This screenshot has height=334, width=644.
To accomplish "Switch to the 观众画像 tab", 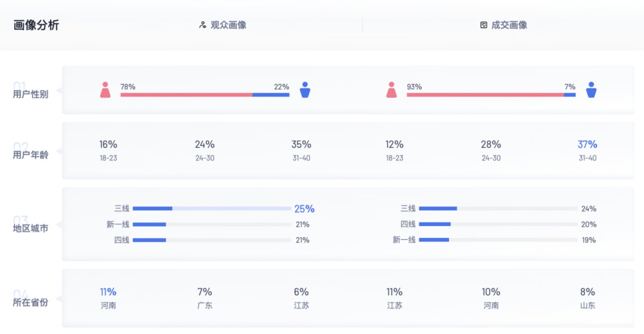I will coord(228,25).
